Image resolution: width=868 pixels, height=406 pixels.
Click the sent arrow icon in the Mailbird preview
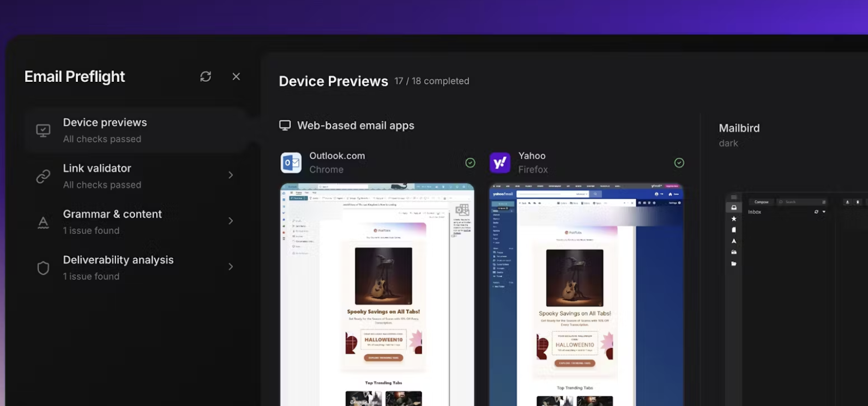[734, 241]
